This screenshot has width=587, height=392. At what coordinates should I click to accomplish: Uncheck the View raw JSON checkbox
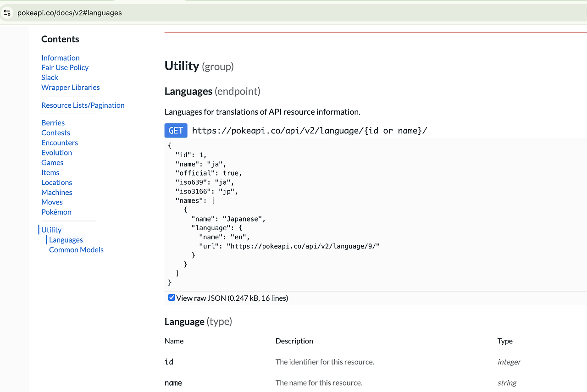[172, 298]
